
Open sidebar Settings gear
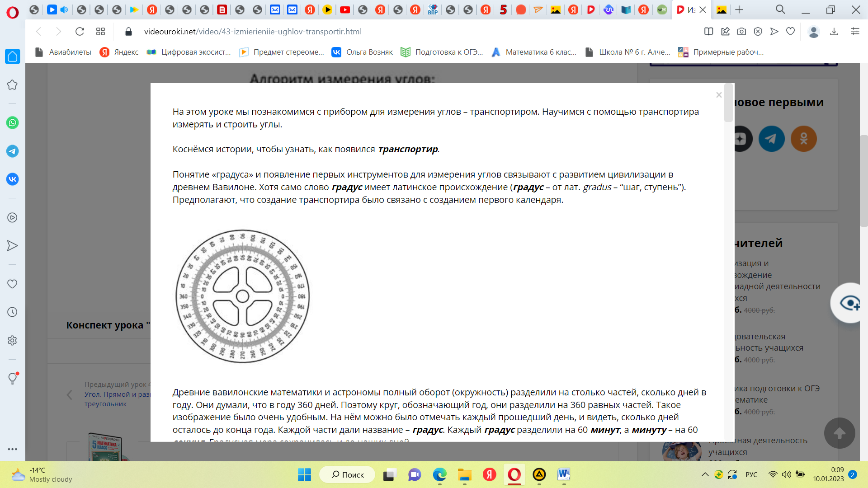pyautogui.click(x=13, y=341)
